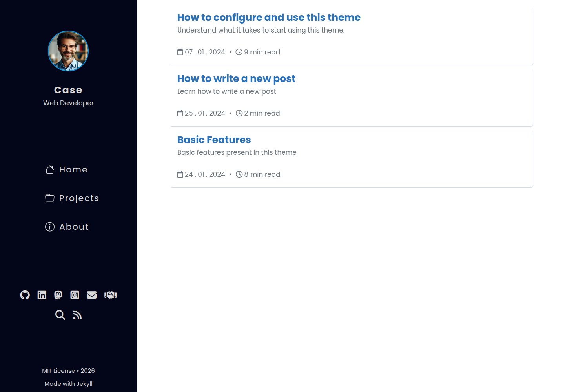Click the clock icon beside 8 min read
This screenshot has width=565, height=392.
(x=239, y=174)
